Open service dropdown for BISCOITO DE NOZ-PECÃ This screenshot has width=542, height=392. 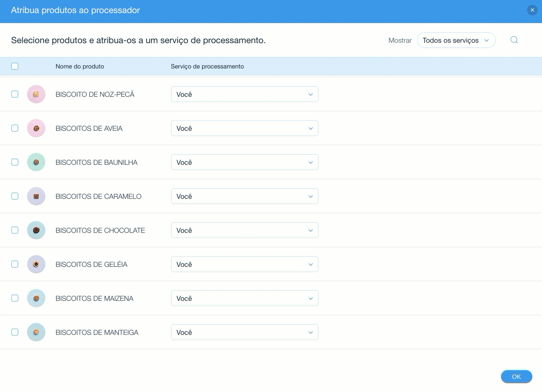[x=244, y=94]
